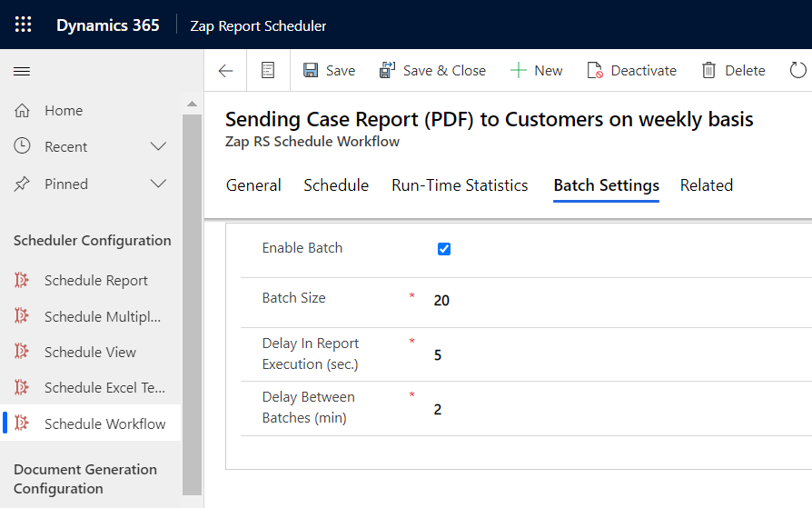Click the Save button label
The image size is (812, 508).
coord(341,71)
